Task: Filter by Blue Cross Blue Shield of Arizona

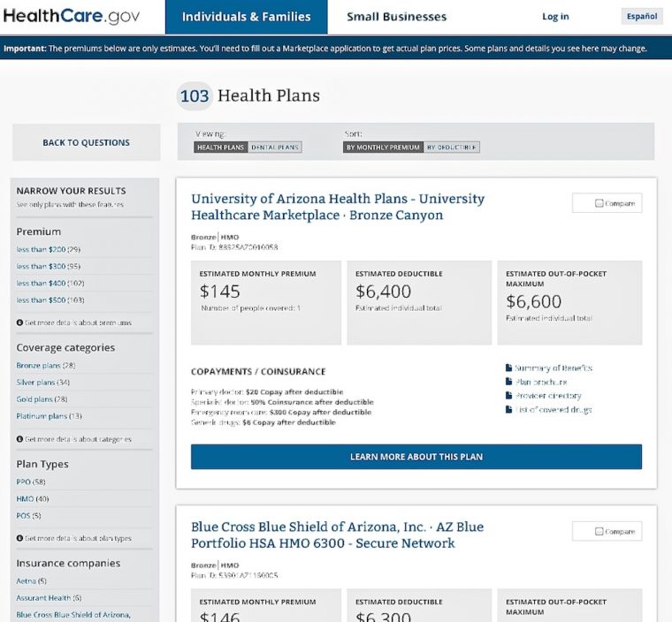Action: 73,615
